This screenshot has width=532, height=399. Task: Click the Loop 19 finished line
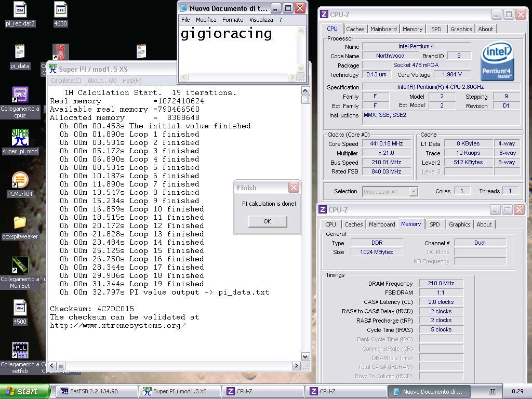132,284
